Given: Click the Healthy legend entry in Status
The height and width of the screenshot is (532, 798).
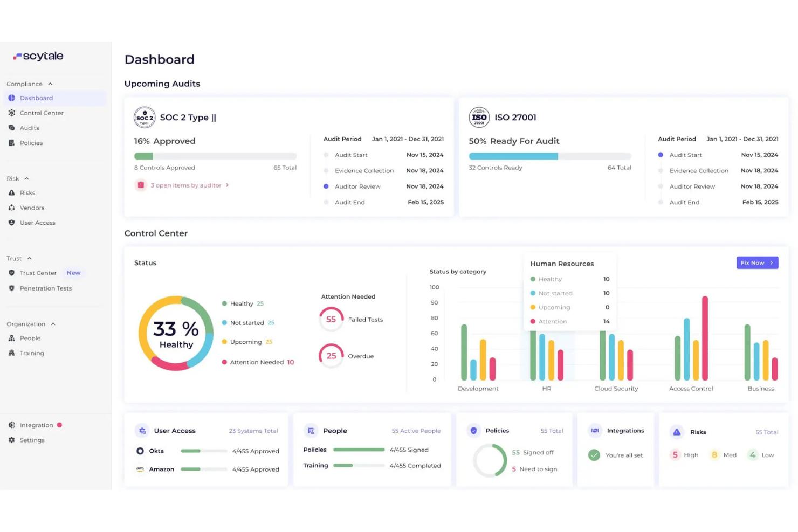Looking at the screenshot, I should 243,304.
